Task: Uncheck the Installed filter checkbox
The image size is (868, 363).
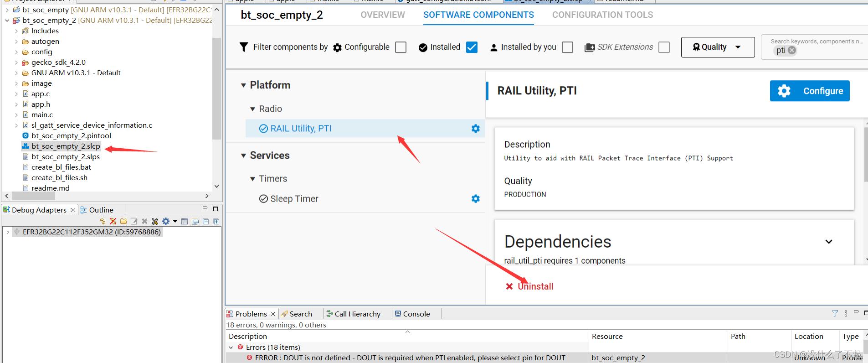Action: (x=472, y=47)
